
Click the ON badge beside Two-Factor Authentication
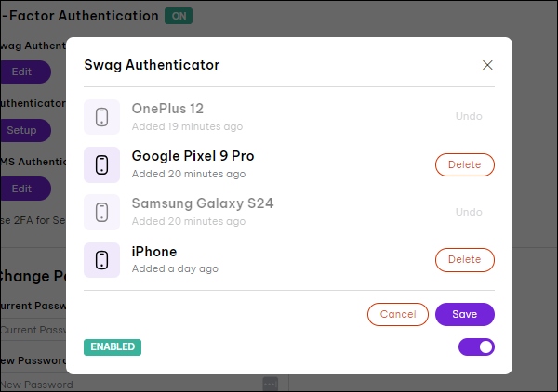(179, 16)
